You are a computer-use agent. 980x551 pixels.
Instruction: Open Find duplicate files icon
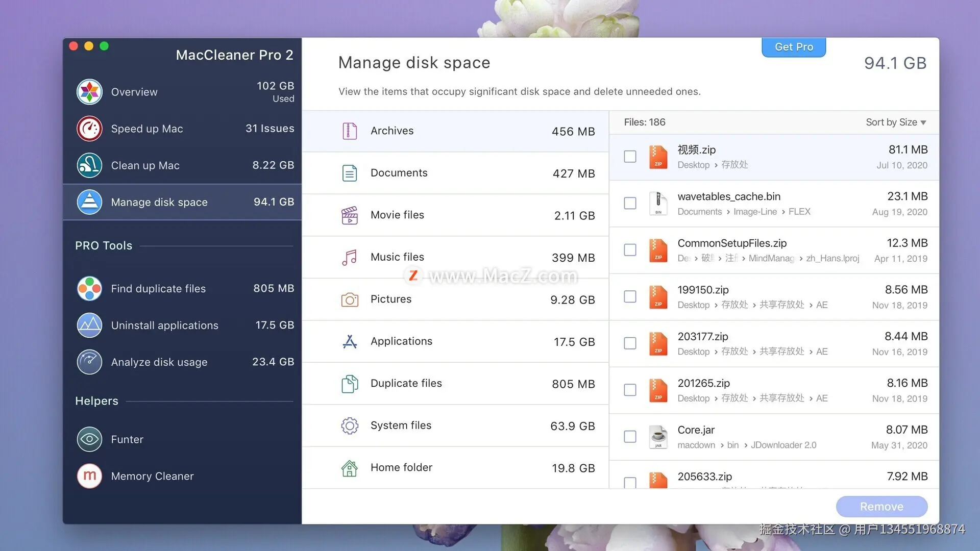[89, 288]
